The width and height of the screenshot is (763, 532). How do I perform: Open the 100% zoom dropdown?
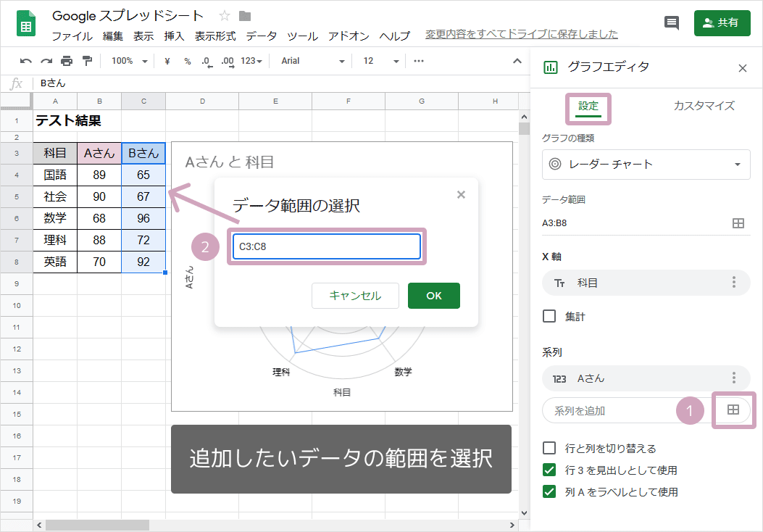[128, 61]
